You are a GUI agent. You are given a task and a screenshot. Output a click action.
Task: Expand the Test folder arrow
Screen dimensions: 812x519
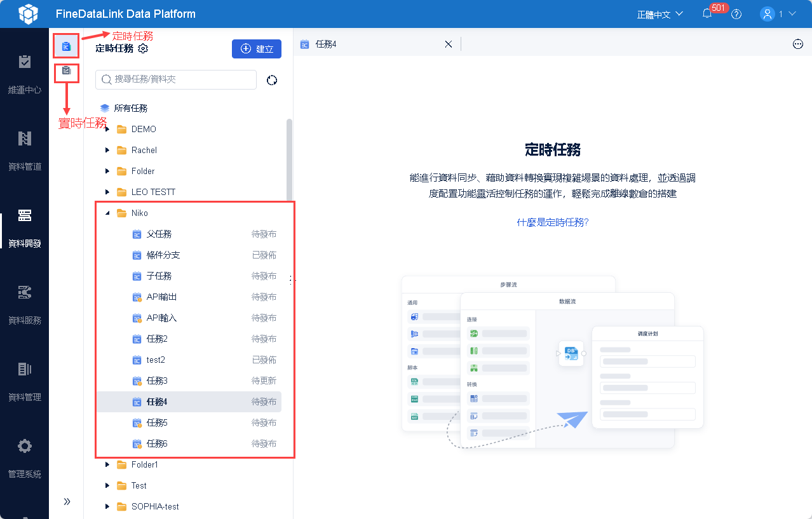107,485
